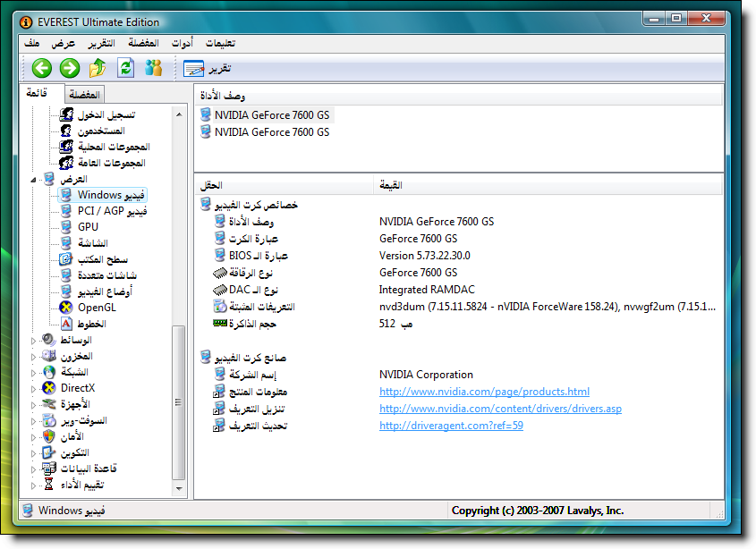The width and height of the screenshot is (756, 549).
Task: Open the nvidia.com drivers.asp download link
Action: click(500, 409)
